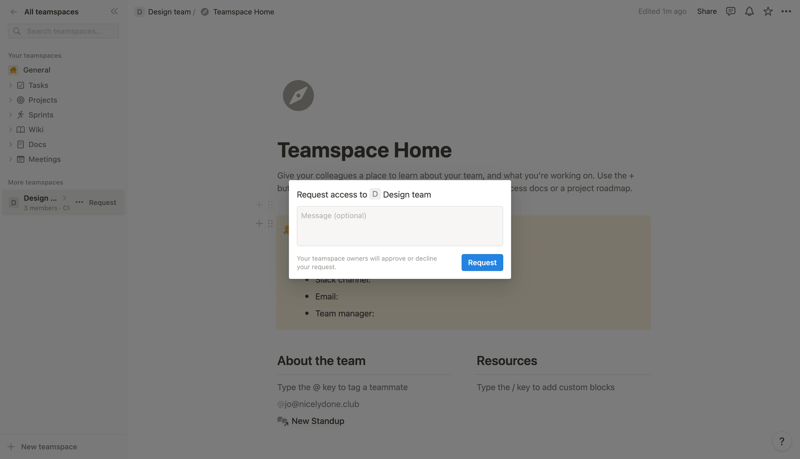
Task: Click the Sprints runner icon in sidebar
Action: coord(20,115)
